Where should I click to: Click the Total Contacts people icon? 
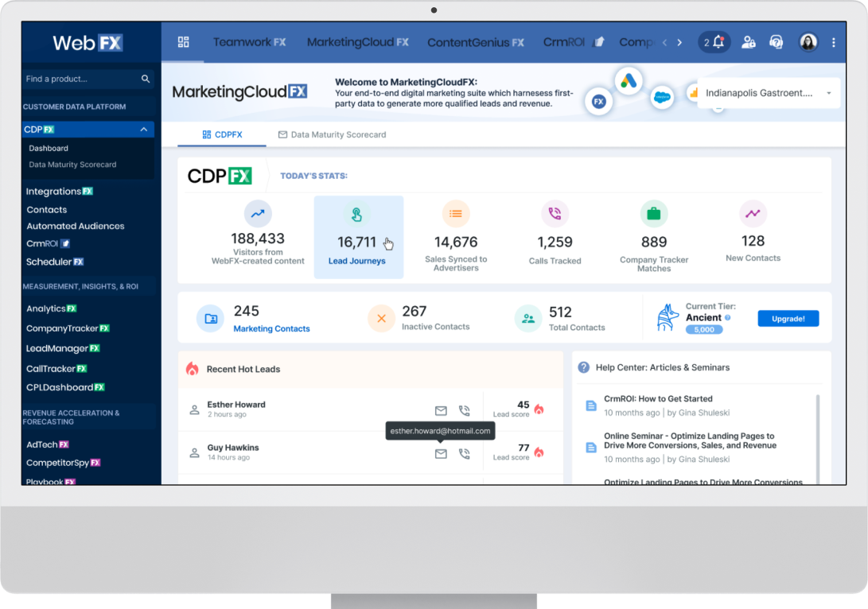tap(528, 319)
